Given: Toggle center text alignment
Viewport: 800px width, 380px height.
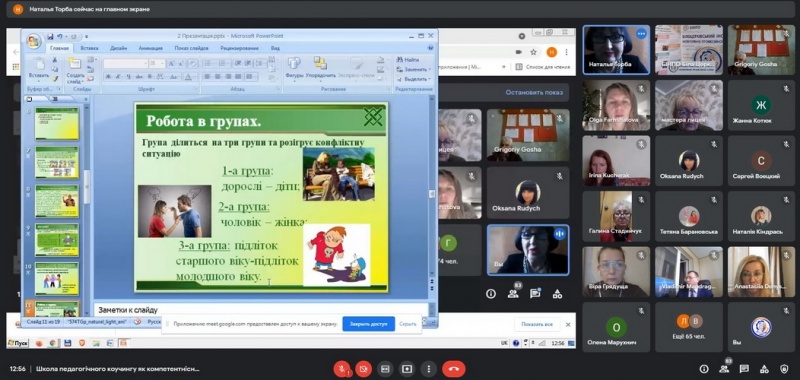Looking at the screenshot, I should (218, 77).
